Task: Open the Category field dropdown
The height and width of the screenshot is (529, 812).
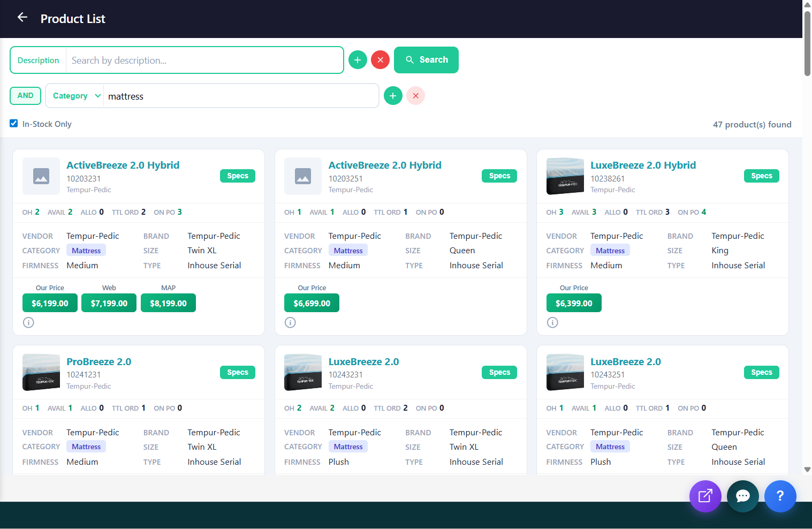Action: click(77, 96)
